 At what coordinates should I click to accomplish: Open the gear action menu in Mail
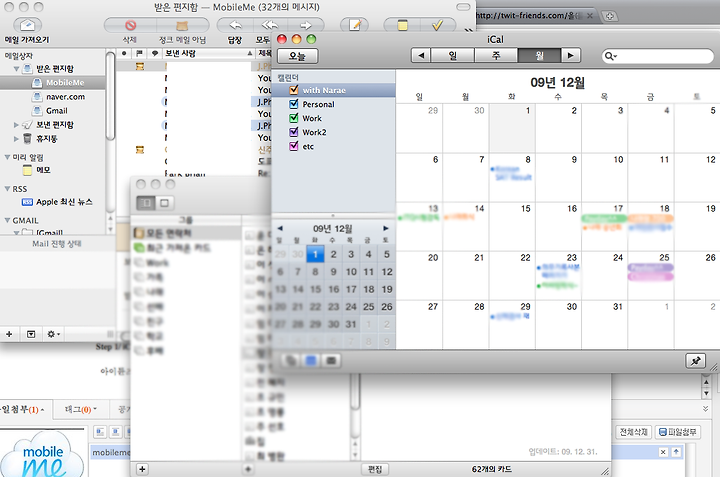(x=53, y=334)
